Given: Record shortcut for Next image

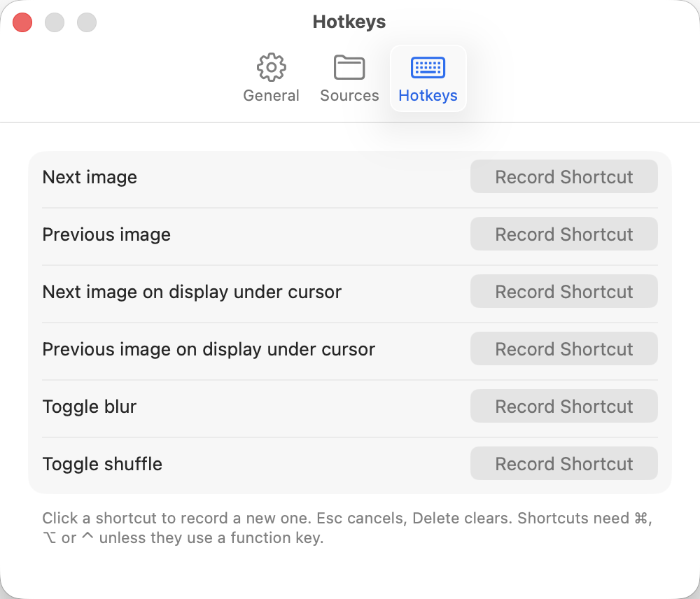Looking at the screenshot, I should pyautogui.click(x=563, y=177).
